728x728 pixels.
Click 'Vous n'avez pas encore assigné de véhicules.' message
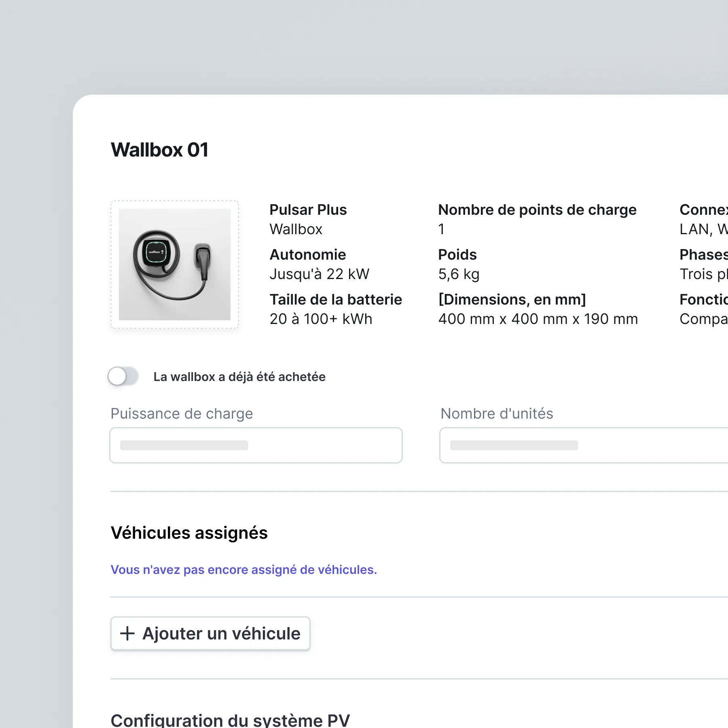pyautogui.click(x=244, y=570)
